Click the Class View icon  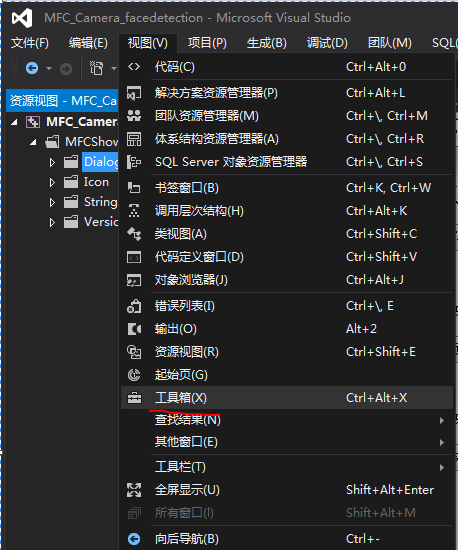(134, 234)
